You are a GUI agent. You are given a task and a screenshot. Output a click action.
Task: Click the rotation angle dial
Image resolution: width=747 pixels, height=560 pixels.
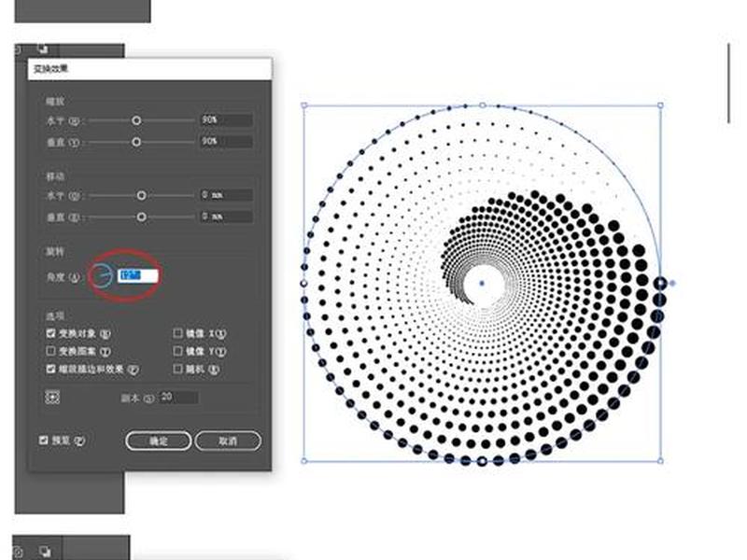click(x=102, y=275)
